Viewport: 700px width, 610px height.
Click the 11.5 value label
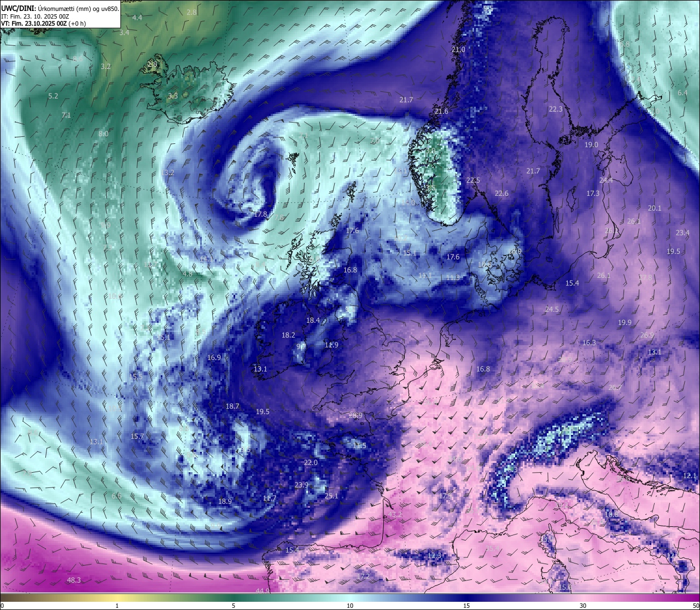click(359, 446)
